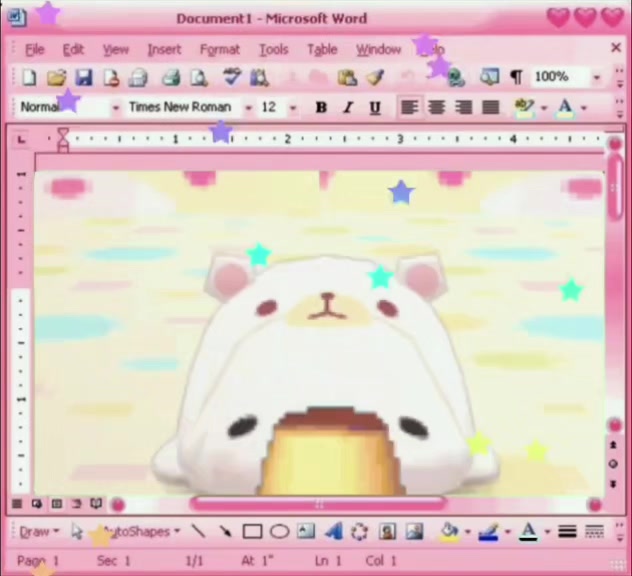Toggle Show/Hide paragraph marks
Image resolution: width=632 pixels, height=576 pixels.
pos(516,77)
